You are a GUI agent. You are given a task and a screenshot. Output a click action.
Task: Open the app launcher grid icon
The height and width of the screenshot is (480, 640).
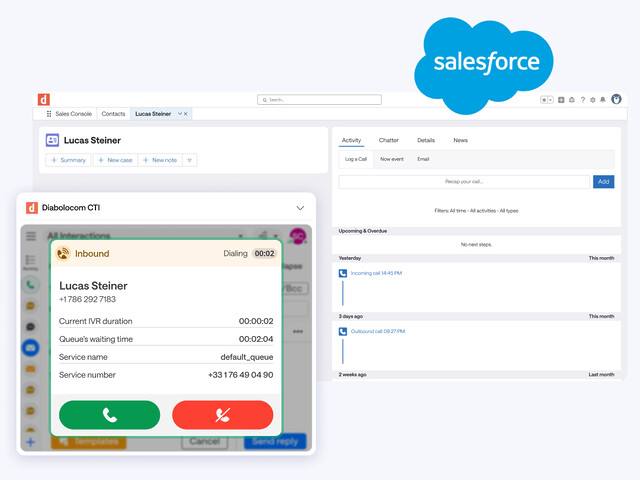pos(49,114)
